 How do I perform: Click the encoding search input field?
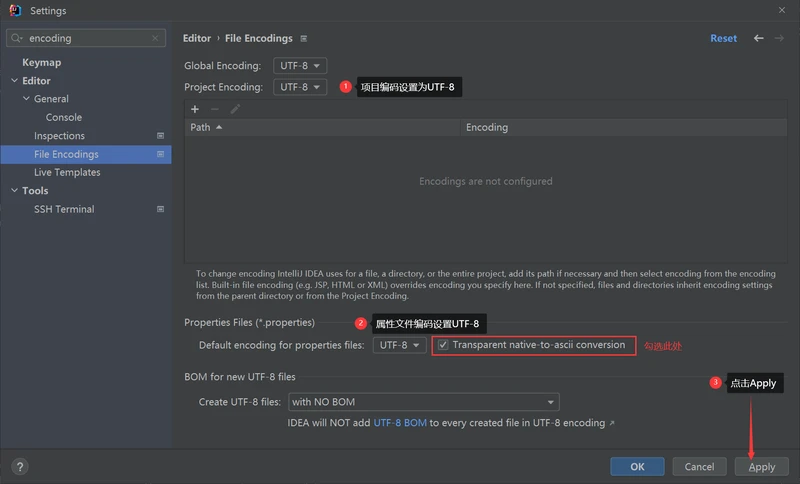(85, 39)
